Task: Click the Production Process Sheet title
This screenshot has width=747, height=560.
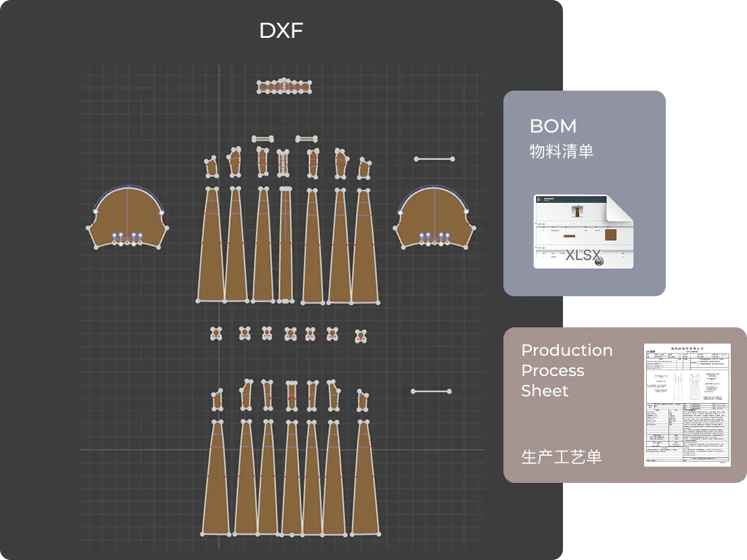Action: pyautogui.click(x=566, y=370)
